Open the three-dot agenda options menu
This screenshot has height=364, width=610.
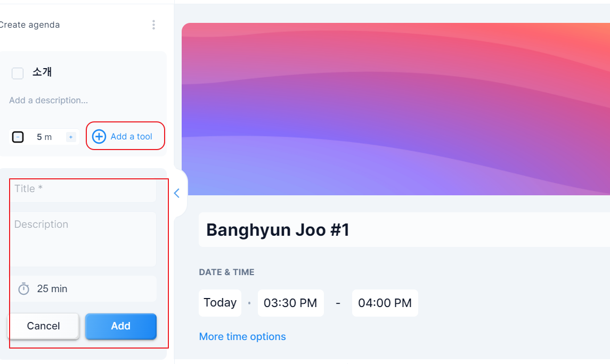153,25
